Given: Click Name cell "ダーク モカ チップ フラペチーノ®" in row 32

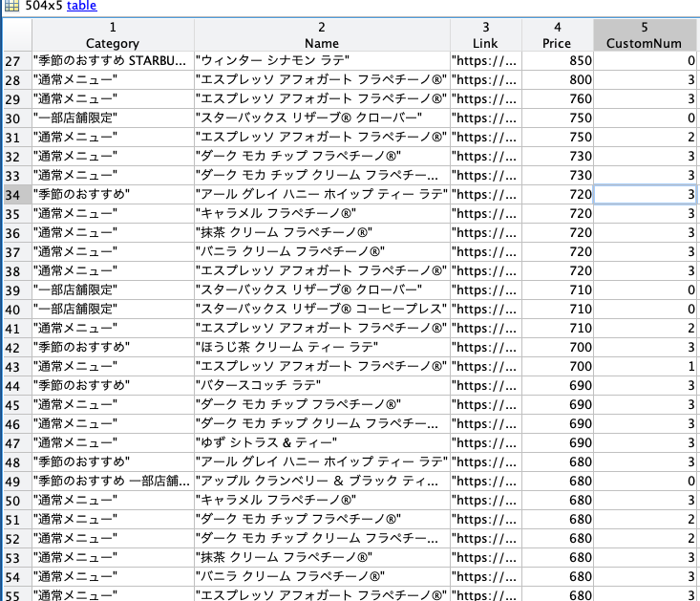Looking at the screenshot, I should [322, 157].
